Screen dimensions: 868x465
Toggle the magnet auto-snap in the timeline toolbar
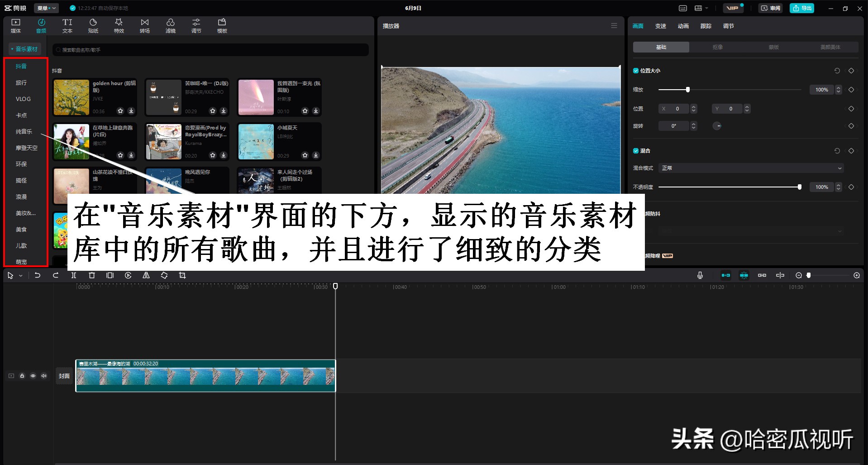744,275
